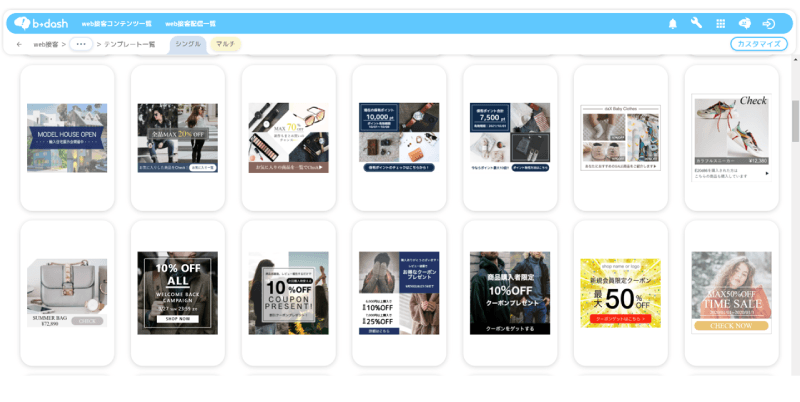Select the Baby Clothes template

[620, 138]
